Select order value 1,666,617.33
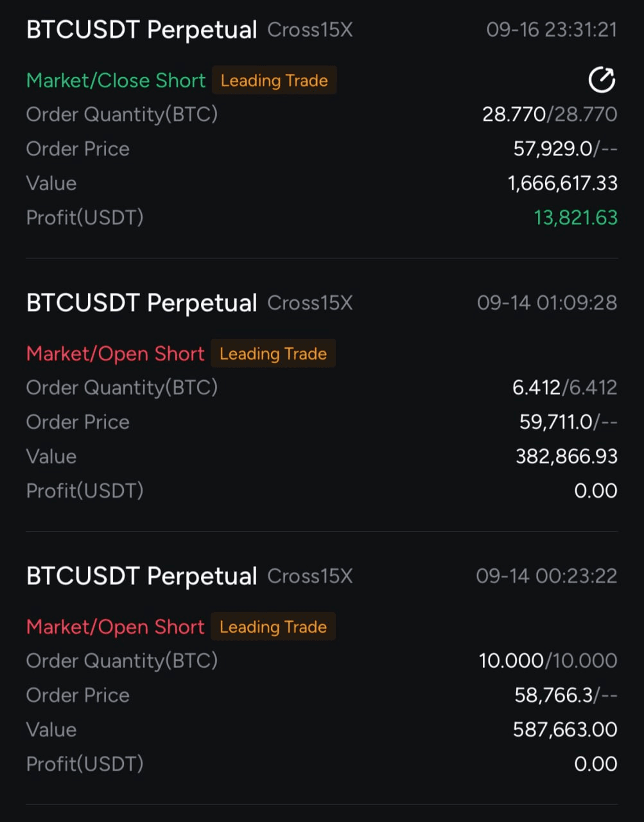 [x=562, y=183]
